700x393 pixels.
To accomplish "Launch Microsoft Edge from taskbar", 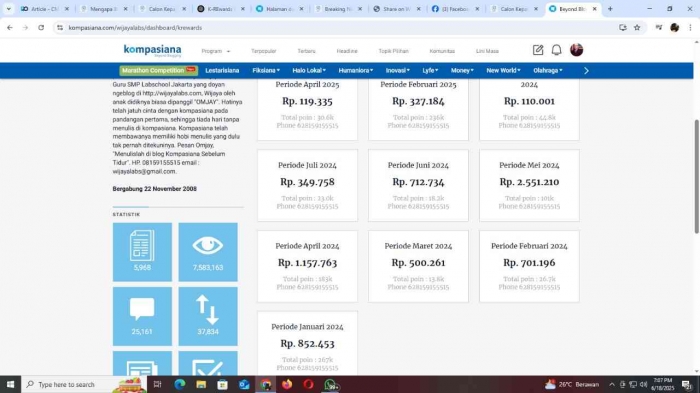I will coord(179,385).
